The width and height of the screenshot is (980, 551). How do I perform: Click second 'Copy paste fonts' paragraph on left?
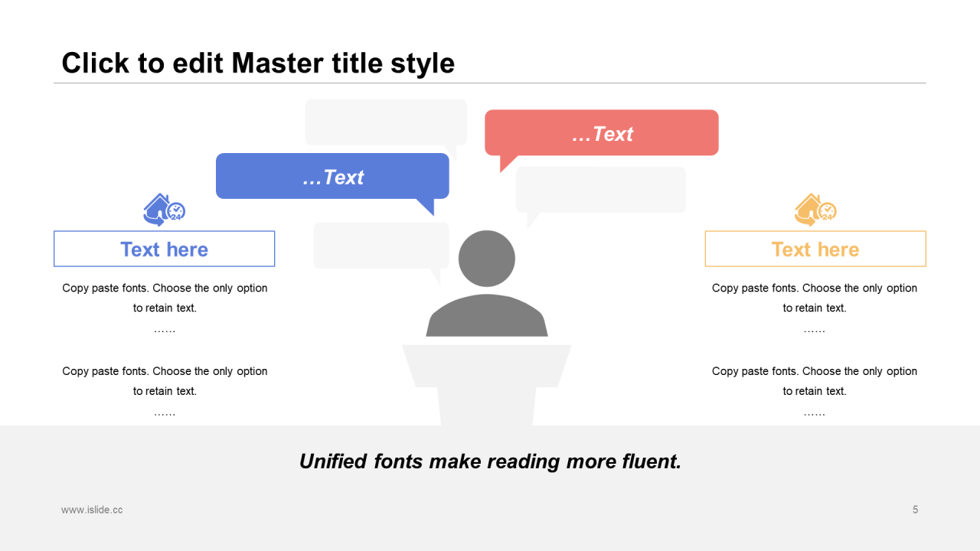(165, 381)
